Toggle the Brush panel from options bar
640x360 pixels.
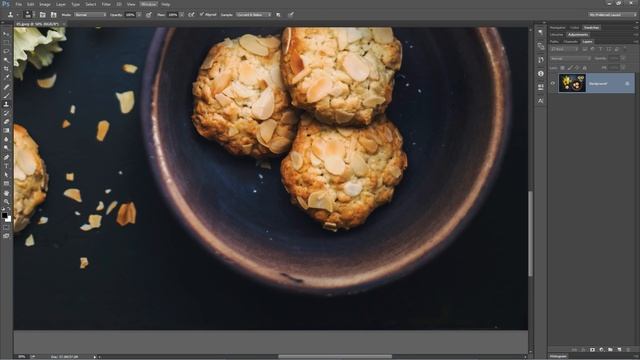click(x=42, y=15)
